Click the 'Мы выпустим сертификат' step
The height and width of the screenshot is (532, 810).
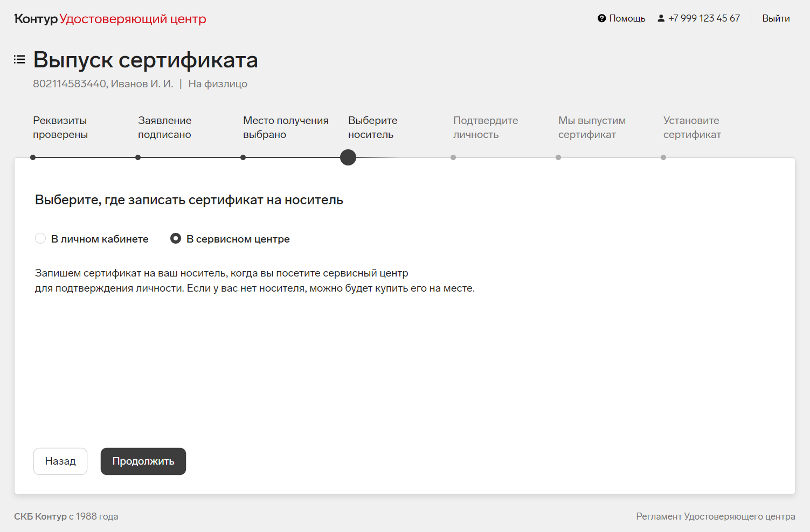pyautogui.click(x=592, y=127)
